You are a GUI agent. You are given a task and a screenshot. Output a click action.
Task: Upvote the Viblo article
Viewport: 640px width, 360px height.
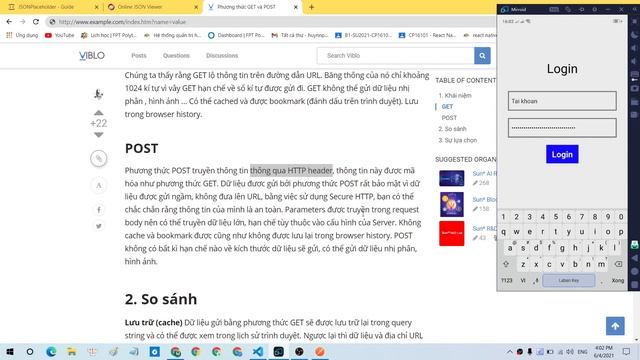(99, 113)
